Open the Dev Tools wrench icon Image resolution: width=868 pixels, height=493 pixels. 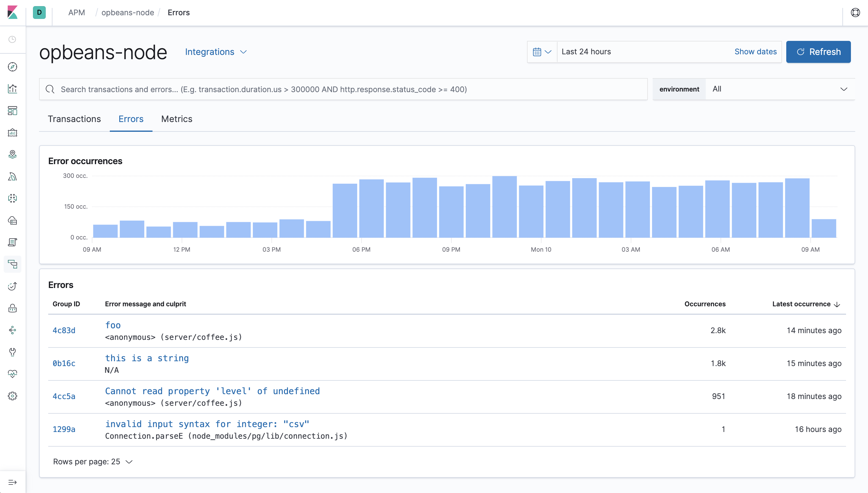point(13,352)
